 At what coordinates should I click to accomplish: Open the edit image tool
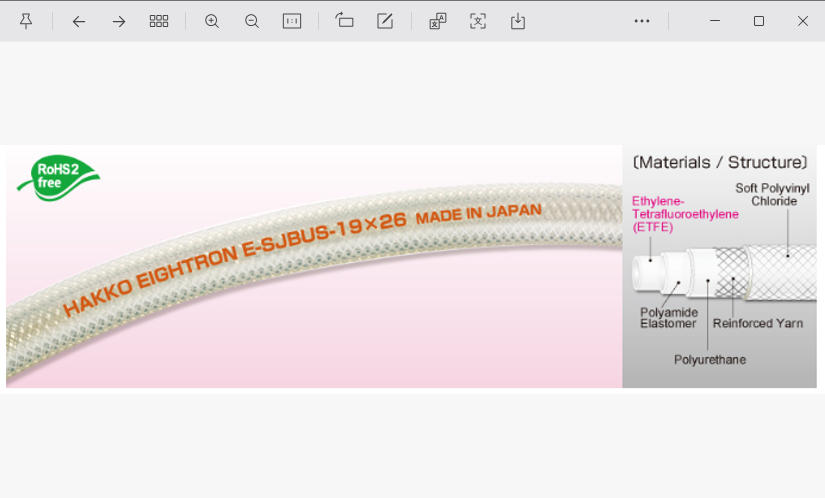click(x=385, y=21)
